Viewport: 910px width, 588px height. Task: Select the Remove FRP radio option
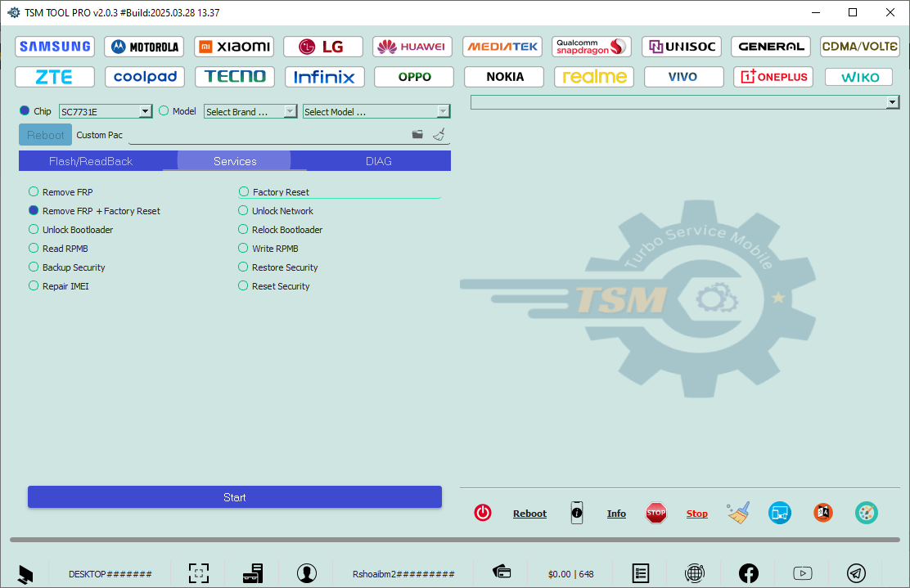tap(34, 192)
